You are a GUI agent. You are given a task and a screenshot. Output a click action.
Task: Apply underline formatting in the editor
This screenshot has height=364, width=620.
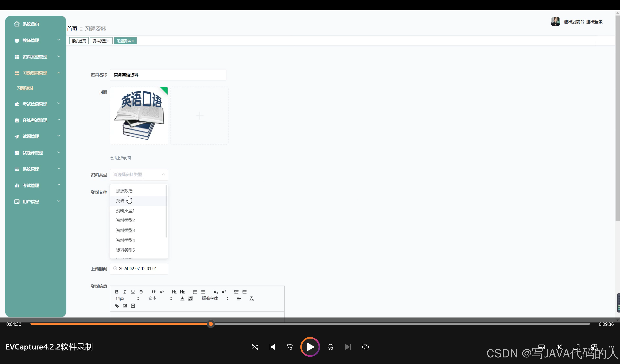133,292
